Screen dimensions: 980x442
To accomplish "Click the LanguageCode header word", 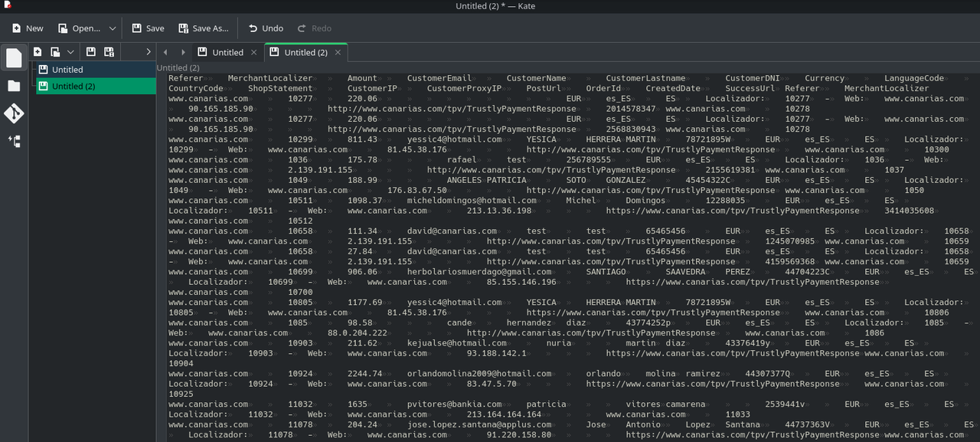I will pos(915,78).
